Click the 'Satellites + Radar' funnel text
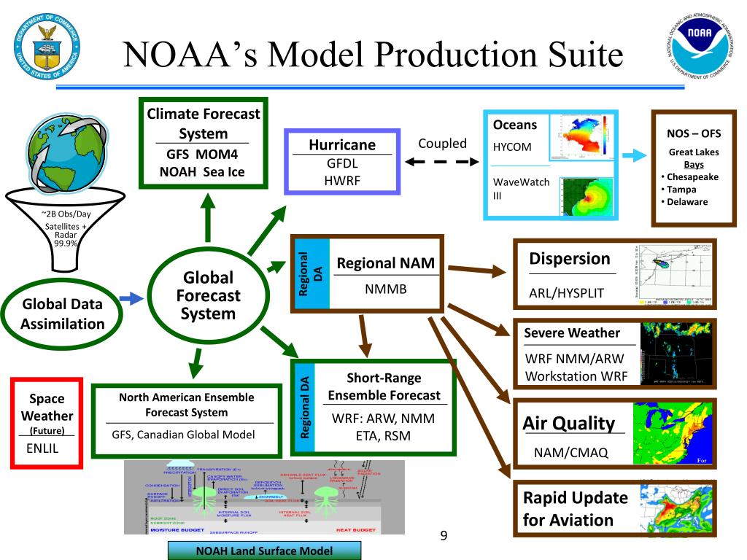 66,230
